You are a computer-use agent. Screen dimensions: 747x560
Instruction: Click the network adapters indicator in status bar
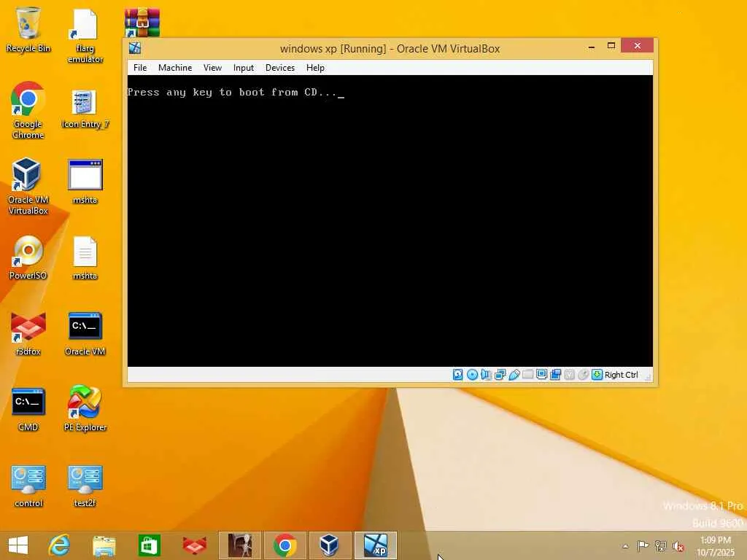[x=500, y=375]
